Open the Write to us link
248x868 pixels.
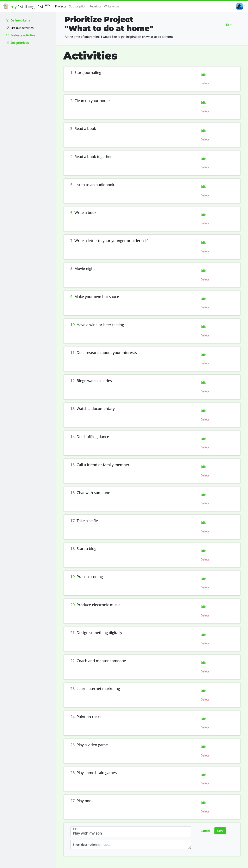[111, 6]
